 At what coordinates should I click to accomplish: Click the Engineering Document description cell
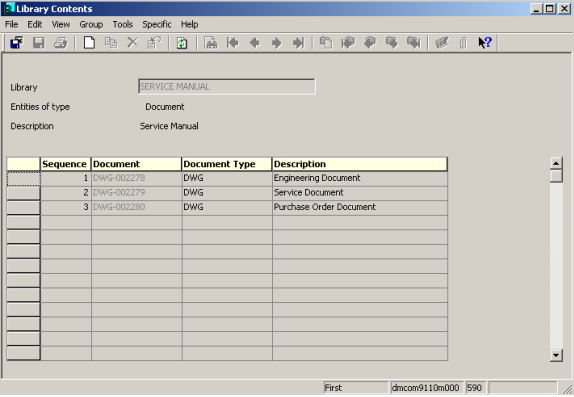pos(359,178)
